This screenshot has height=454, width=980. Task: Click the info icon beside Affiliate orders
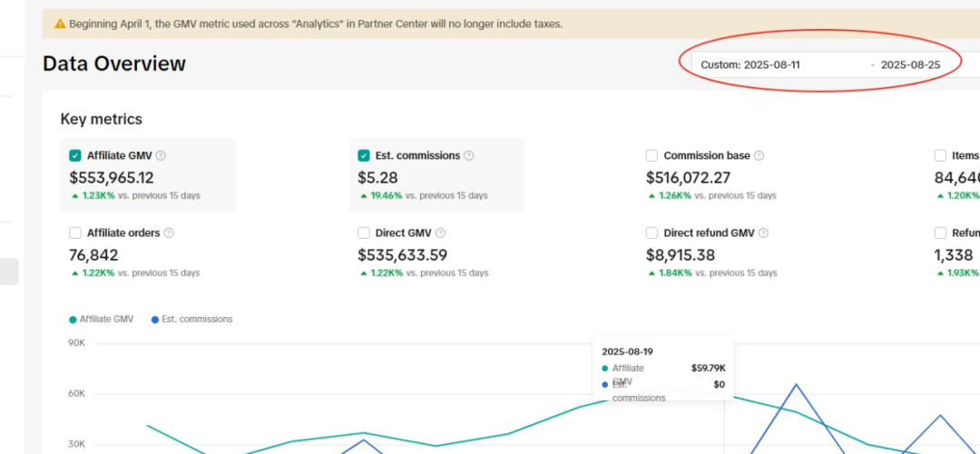coord(169,233)
